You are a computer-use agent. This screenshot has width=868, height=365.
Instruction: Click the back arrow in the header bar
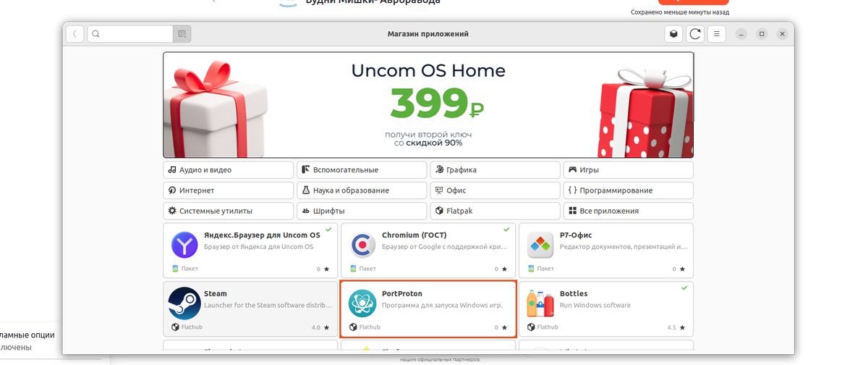click(x=75, y=33)
